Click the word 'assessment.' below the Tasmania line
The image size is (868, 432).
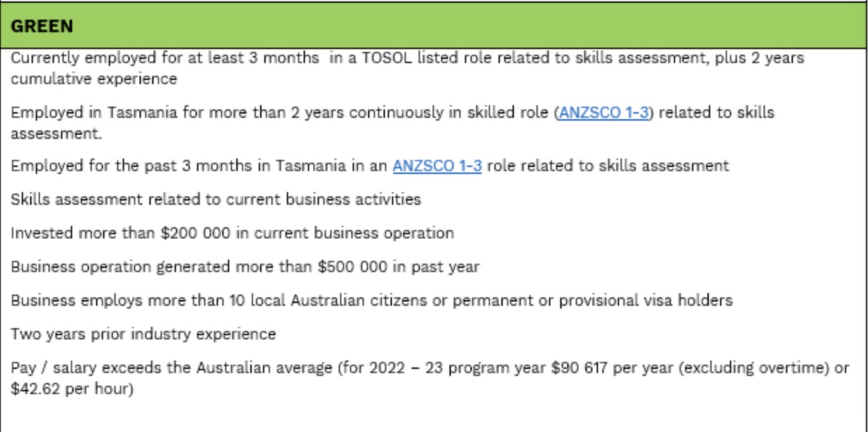(56, 133)
